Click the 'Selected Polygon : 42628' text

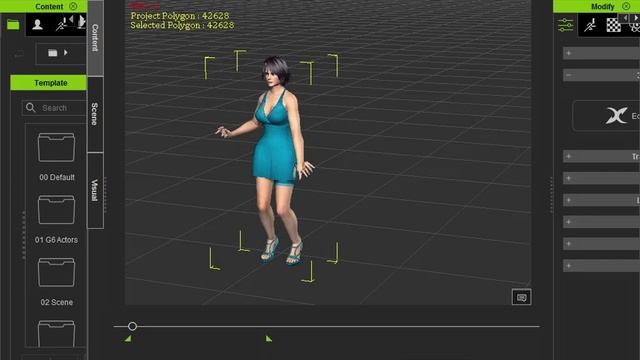(182, 25)
